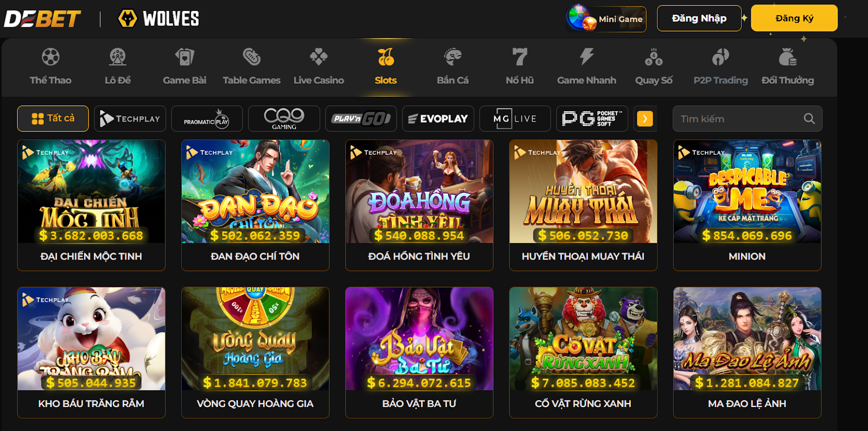Click the Đăng Ký register button

tap(794, 18)
